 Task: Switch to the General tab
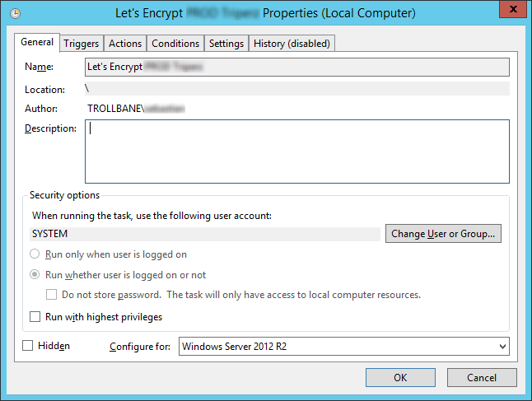click(37, 42)
